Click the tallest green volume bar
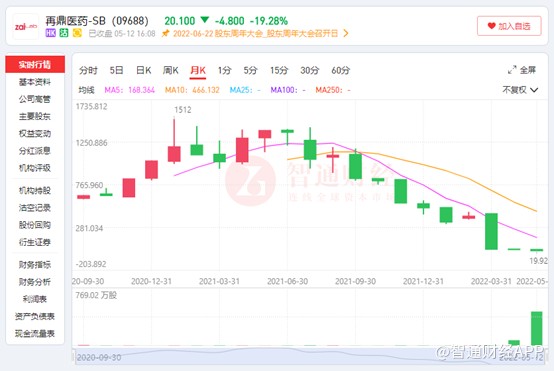The image size is (554, 371). coord(537,328)
